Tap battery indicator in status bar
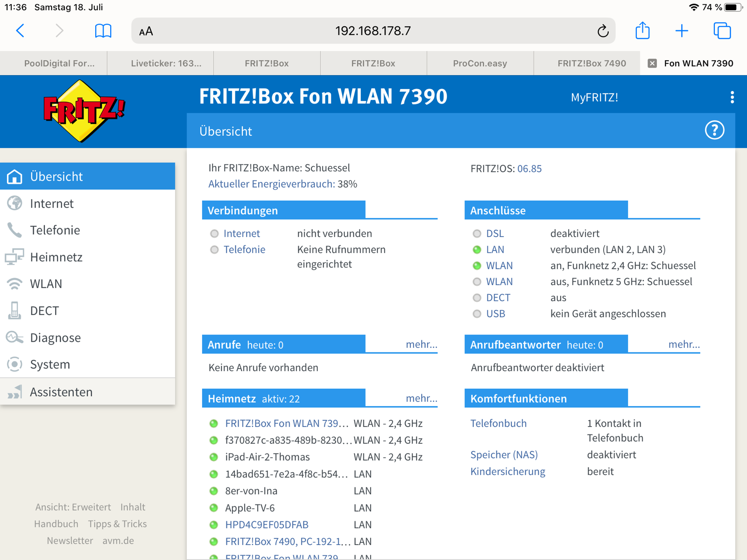The image size is (747, 560). coord(733,7)
